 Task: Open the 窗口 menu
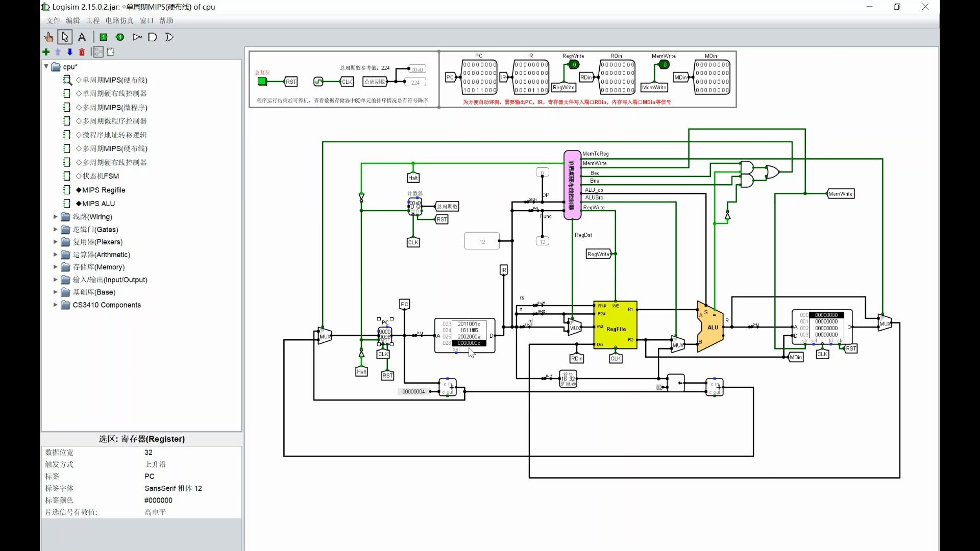[x=146, y=20]
